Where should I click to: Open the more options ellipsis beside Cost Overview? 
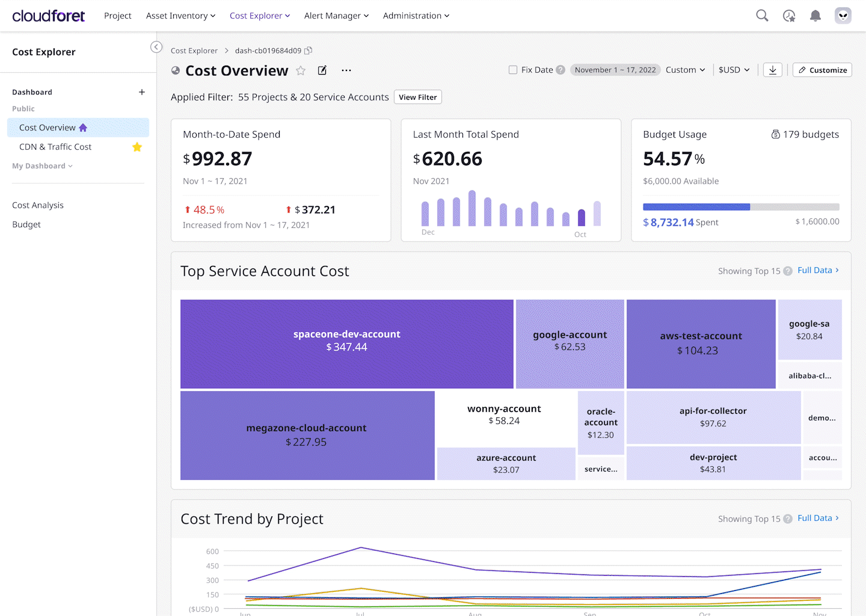tap(346, 70)
